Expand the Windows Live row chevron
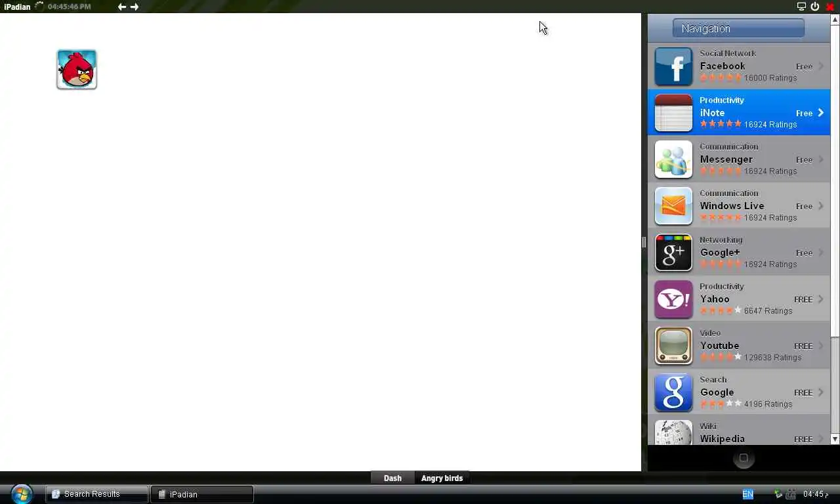The width and height of the screenshot is (840, 504). click(x=820, y=206)
